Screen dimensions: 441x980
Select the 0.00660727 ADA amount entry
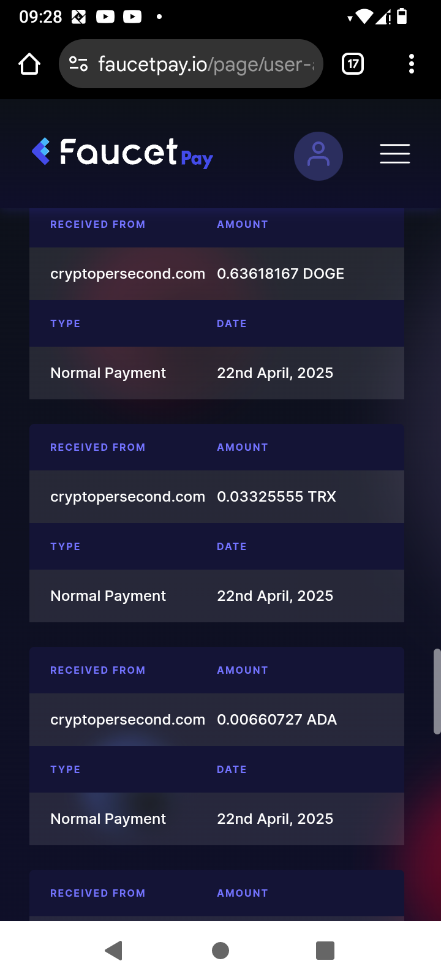pyautogui.click(x=277, y=720)
